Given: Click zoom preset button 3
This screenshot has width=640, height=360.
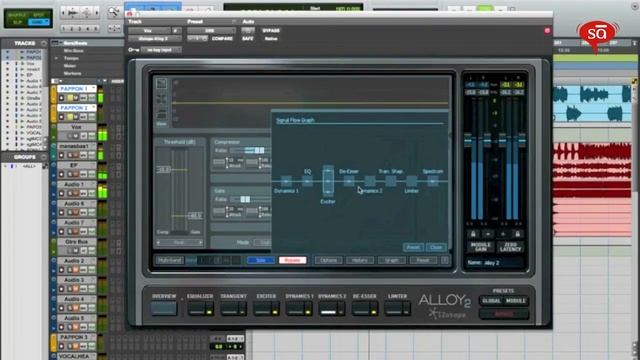Looking at the screenshot, I should [80, 29].
